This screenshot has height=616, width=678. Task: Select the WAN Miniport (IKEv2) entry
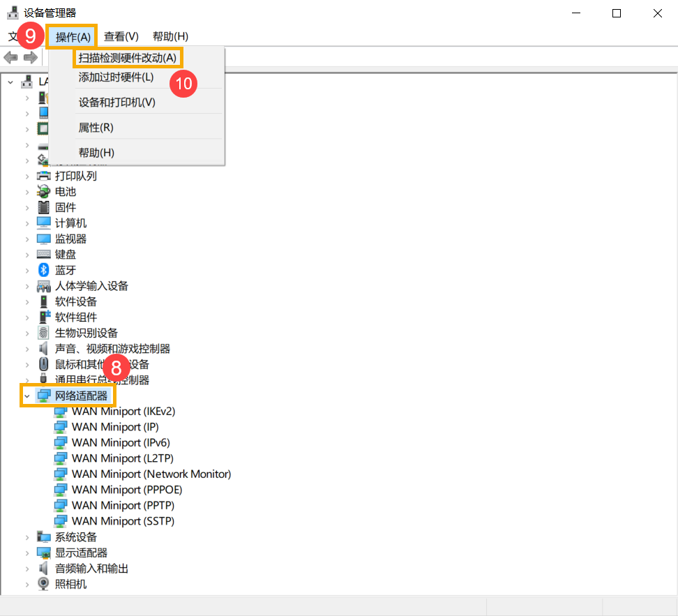click(x=123, y=411)
